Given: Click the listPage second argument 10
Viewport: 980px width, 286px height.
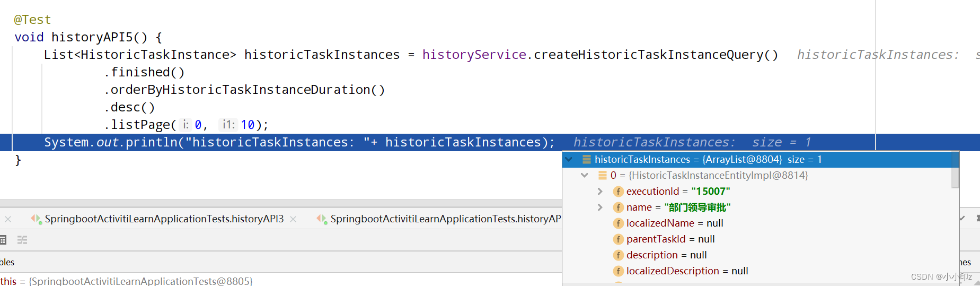Looking at the screenshot, I should pos(248,125).
